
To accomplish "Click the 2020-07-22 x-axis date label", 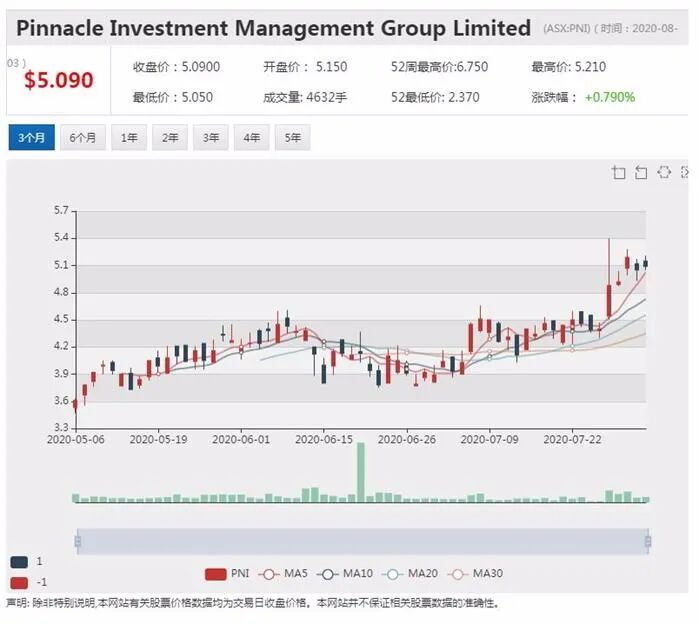I will pos(572,439).
